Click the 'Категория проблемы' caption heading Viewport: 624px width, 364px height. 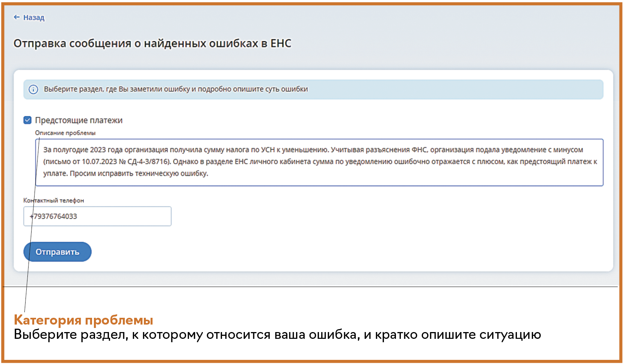83,320
